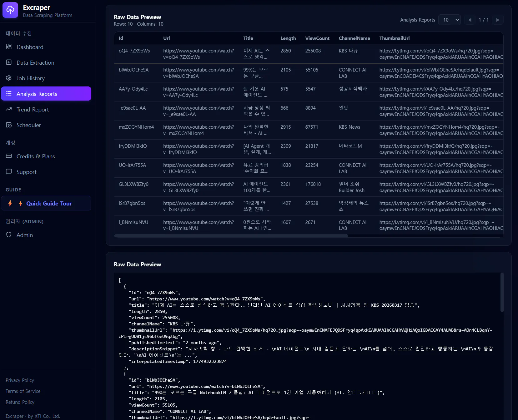This screenshot has height=420, width=518.
Task: Click the JSON preview vertical scrollbar
Action: [x=502, y=292]
